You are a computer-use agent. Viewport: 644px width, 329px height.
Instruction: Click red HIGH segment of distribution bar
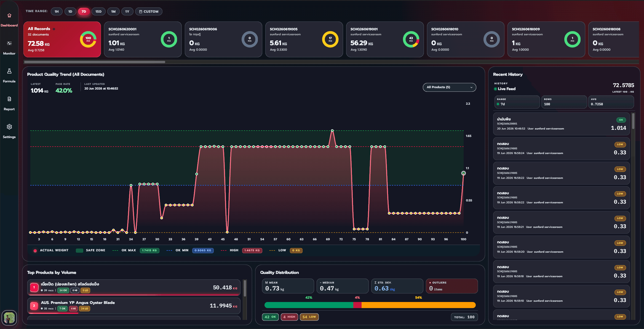pyautogui.click(x=357, y=305)
